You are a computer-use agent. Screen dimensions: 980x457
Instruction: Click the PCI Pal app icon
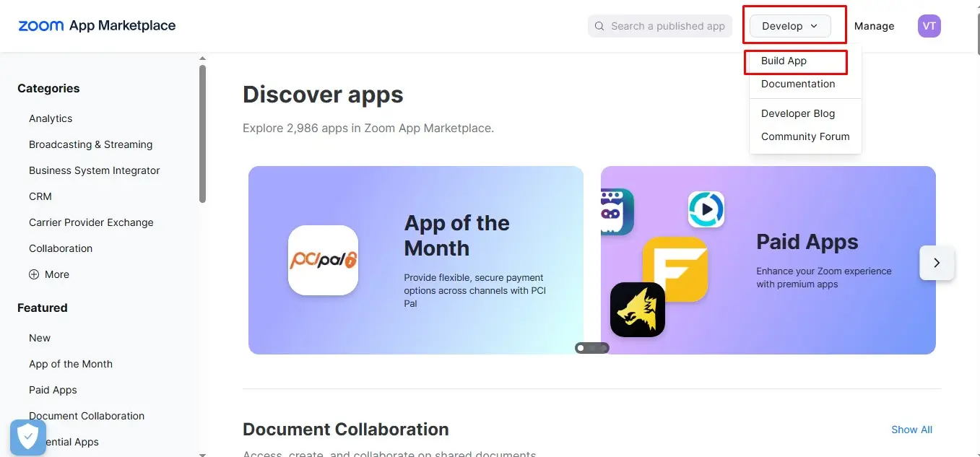click(323, 261)
